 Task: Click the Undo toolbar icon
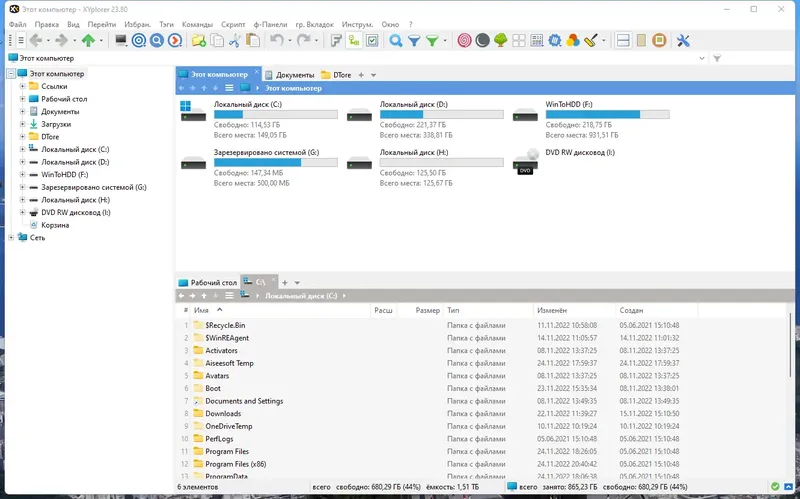pos(277,40)
